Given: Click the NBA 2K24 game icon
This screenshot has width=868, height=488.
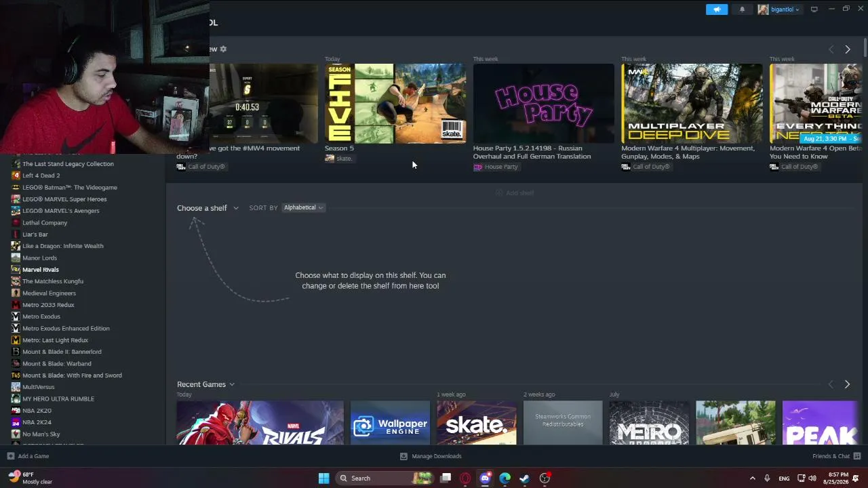Looking at the screenshot, I should tap(16, 422).
